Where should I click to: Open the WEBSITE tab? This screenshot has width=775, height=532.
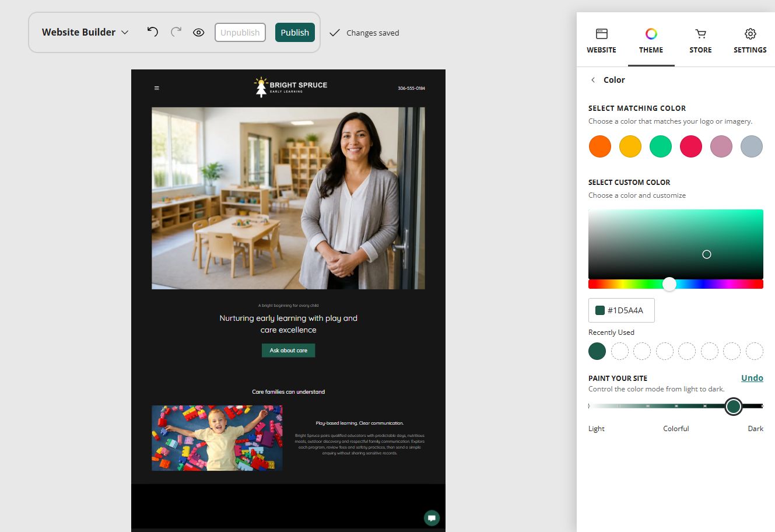pos(601,41)
